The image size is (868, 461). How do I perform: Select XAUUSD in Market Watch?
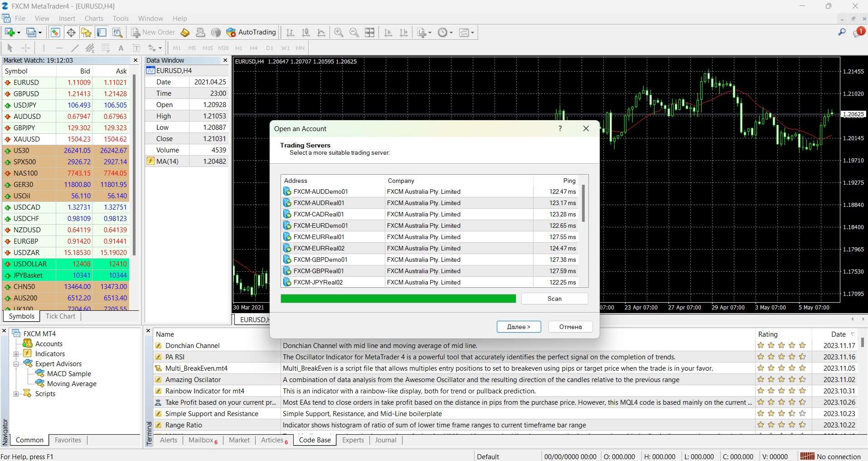tap(66, 139)
